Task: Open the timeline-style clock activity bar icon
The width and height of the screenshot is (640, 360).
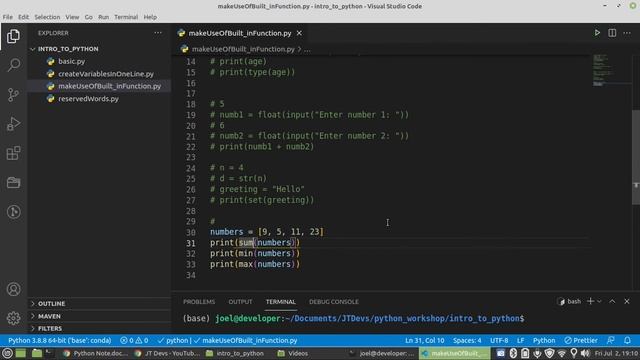Action: (x=13, y=211)
